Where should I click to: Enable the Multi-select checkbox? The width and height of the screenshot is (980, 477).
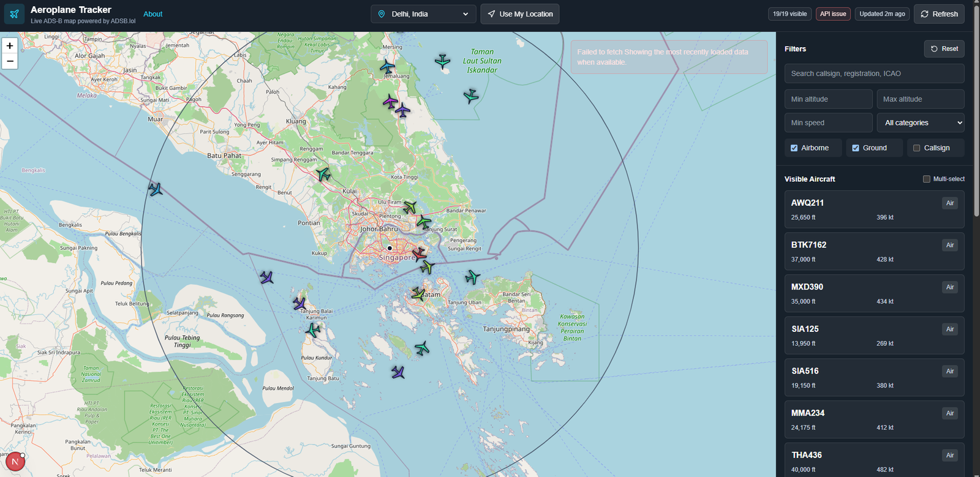[x=926, y=179]
